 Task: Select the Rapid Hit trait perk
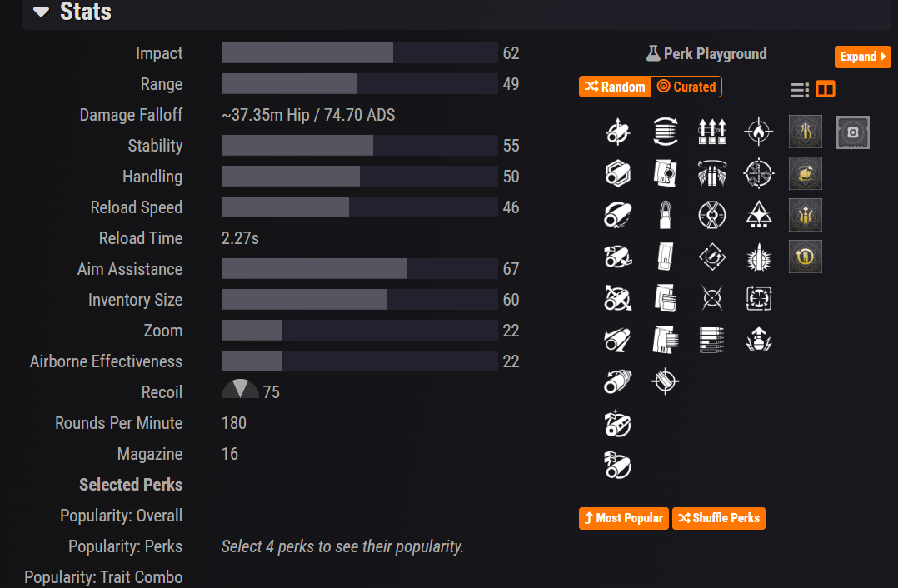point(712,131)
